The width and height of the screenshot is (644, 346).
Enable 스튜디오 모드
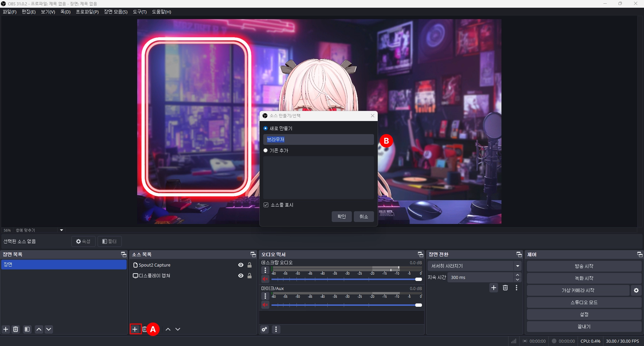coord(584,302)
